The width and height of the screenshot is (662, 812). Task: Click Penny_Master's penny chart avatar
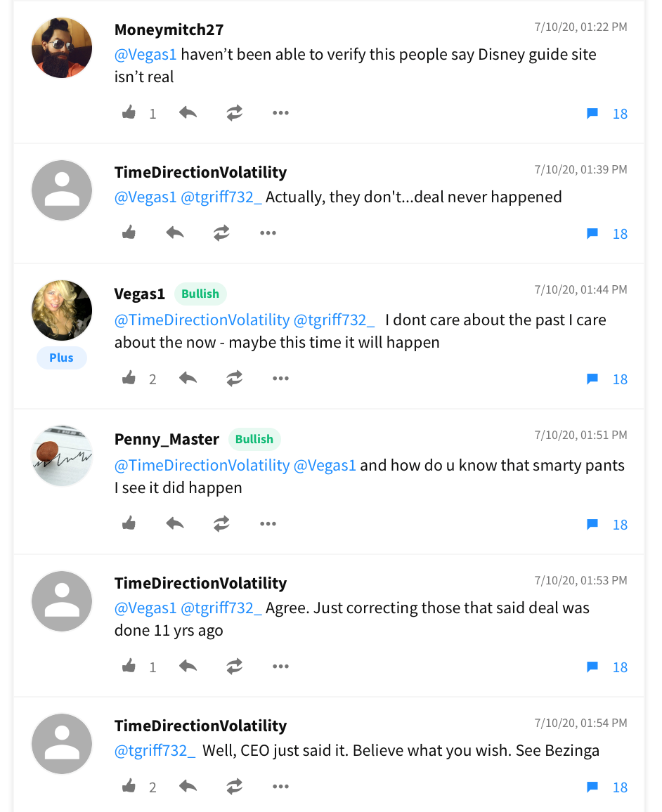(62, 455)
